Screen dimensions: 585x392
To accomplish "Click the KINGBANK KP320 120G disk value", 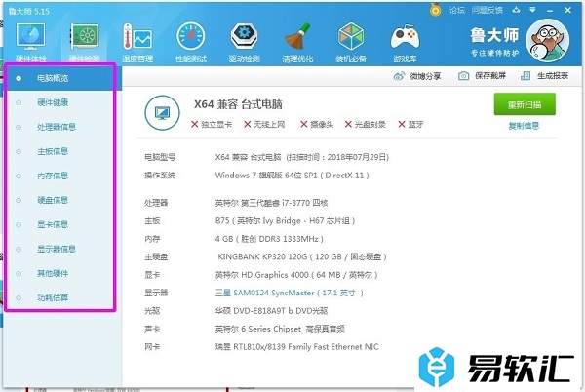I will click(302, 256).
